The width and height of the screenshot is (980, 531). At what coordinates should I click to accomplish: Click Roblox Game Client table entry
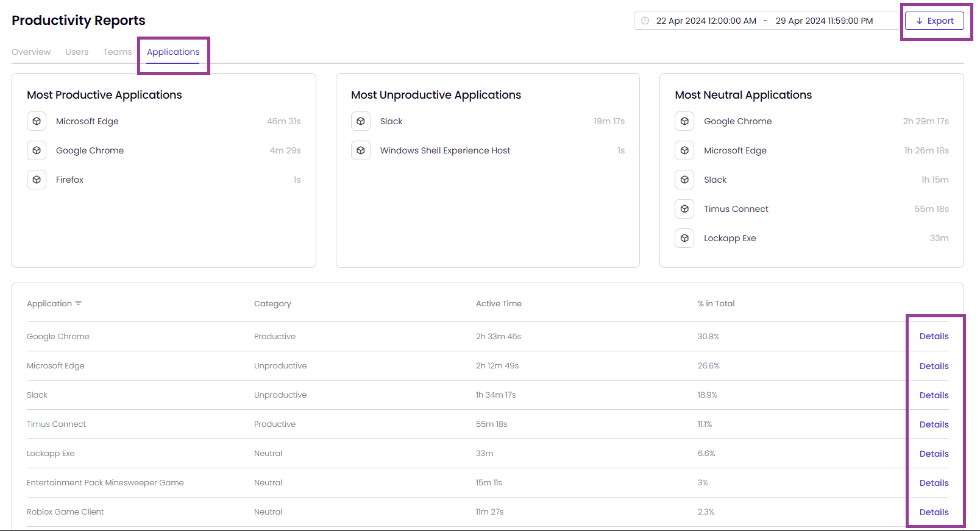pyautogui.click(x=65, y=512)
